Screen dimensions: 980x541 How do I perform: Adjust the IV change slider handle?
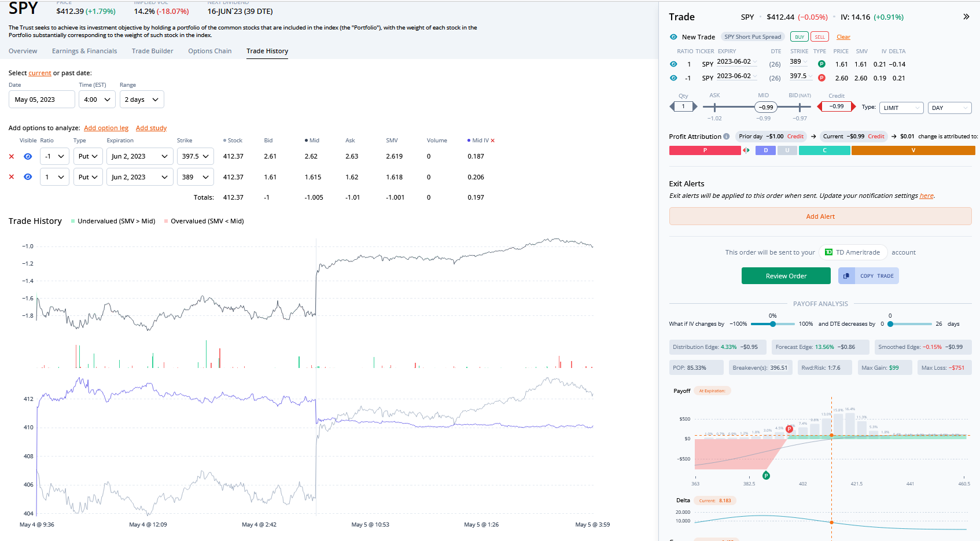[773, 324]
